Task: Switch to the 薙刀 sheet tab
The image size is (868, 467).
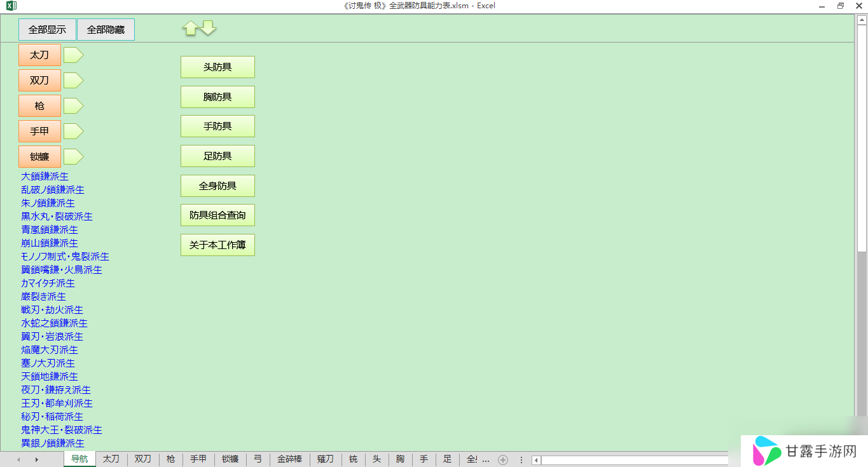Action: tap(325, 459)
